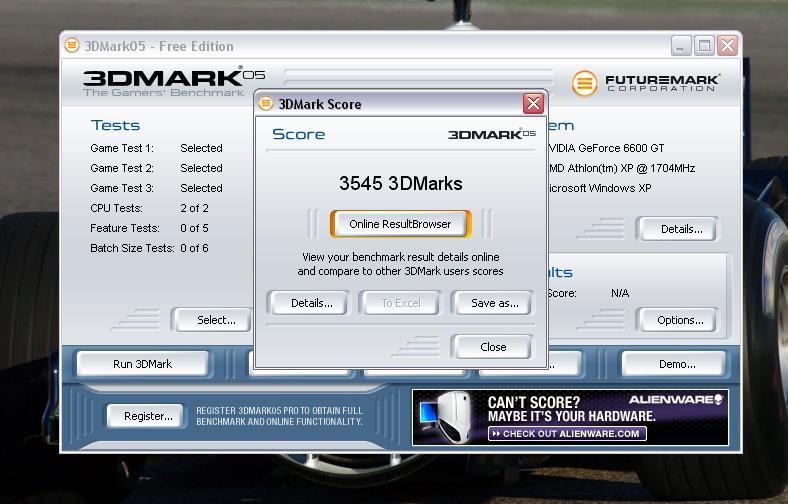788x504 pixels.
Task: Click the 'CPU Tests:' label
Action: pos(117,208)
